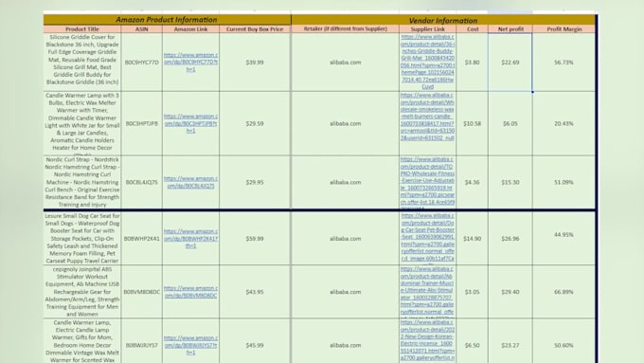Select the profit margin cell 56.73%
The height and width of the screenshot is (363, 644).
pyautogui.click(x=563, y=62)
